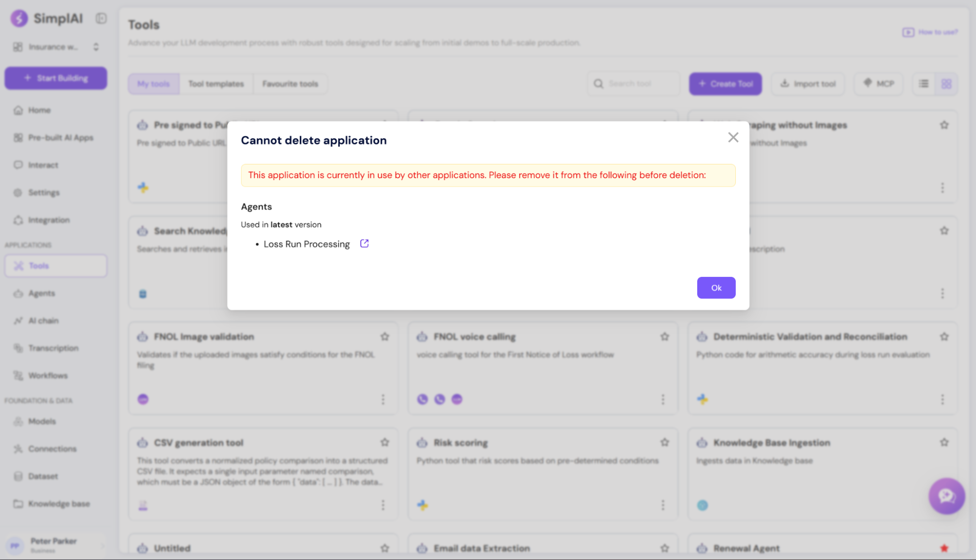Select Tools in the sidebar

point(56,266)
